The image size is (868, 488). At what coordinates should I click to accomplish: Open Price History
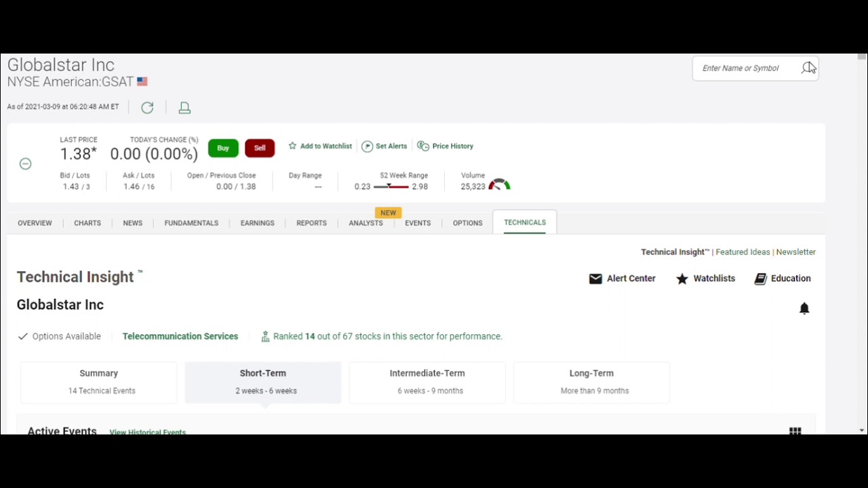(446, 146)
